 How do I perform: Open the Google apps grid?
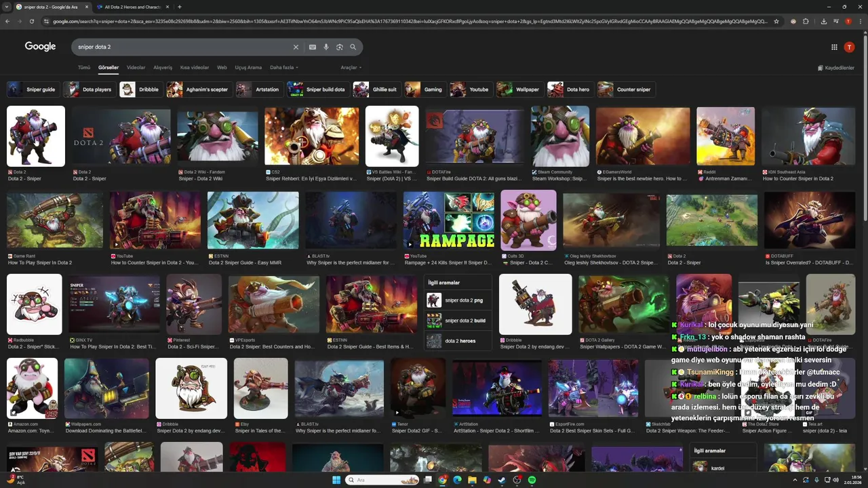[x=834, y=47]
